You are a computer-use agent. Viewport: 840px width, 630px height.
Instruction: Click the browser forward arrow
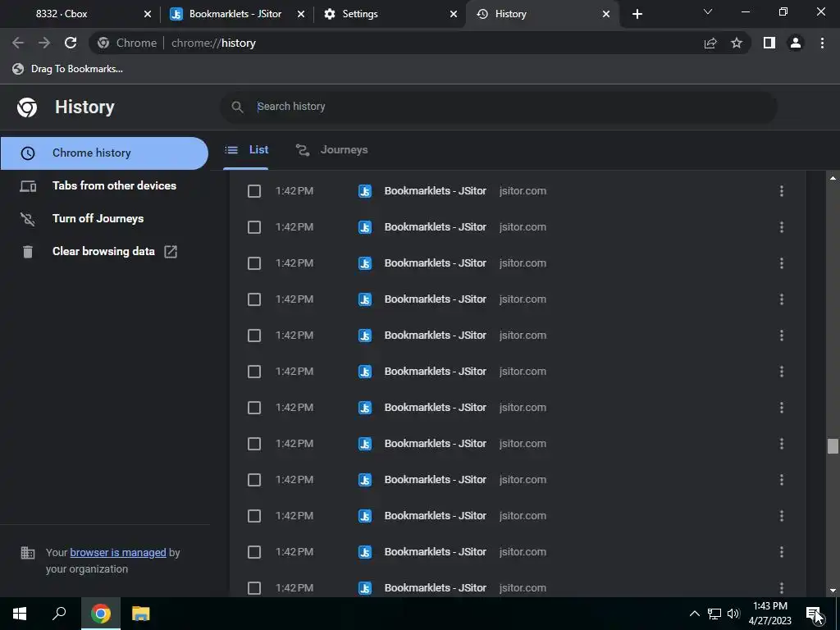pos(44,43)
